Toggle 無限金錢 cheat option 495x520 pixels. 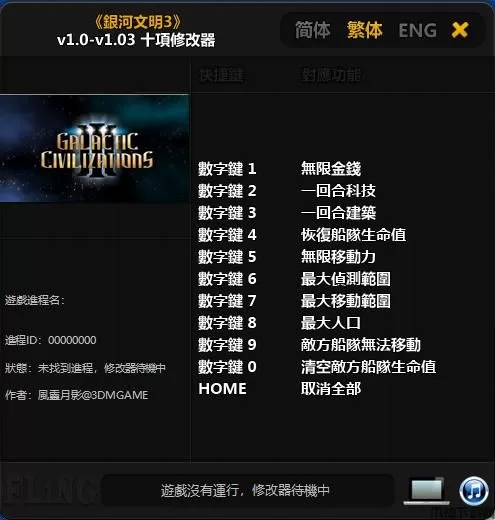[331, 169]
